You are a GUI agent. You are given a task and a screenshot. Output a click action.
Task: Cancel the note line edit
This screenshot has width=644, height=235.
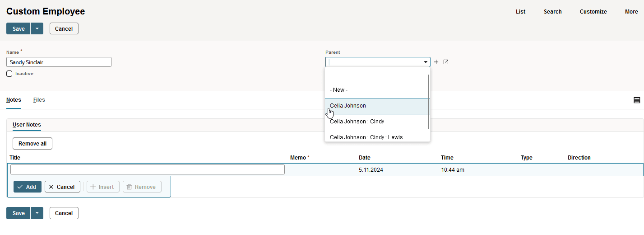[x=62, y=187]
